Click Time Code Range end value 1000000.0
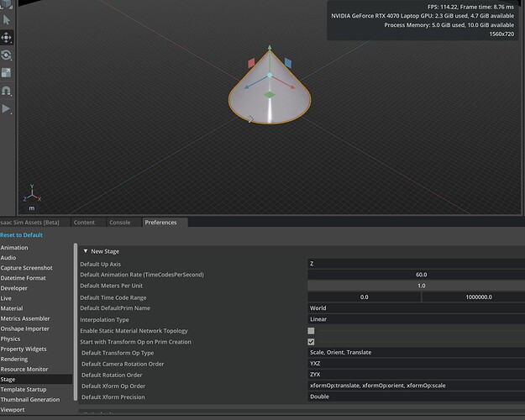This screenshot has height=420, width=525. (x=474, y=297)
